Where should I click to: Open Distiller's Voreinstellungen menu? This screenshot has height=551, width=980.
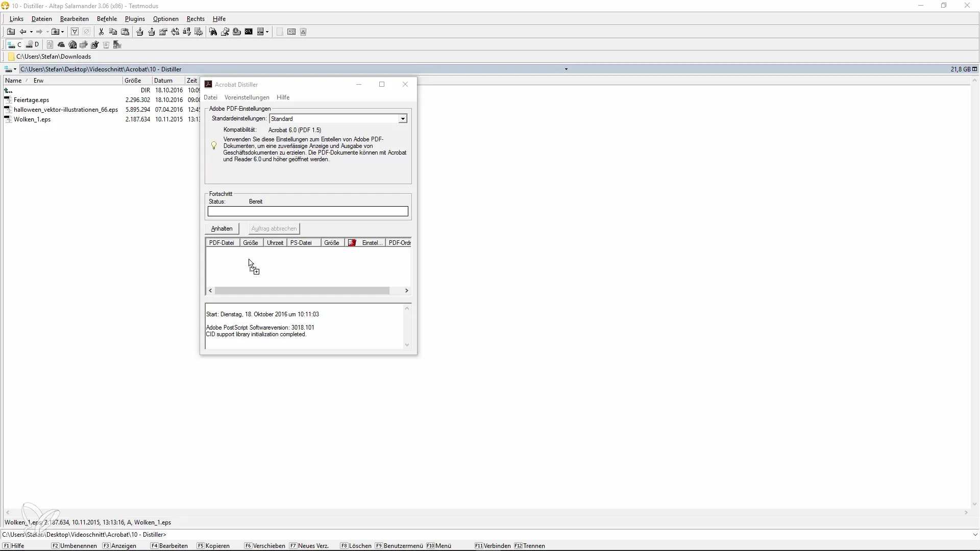[x=247, y=97]
